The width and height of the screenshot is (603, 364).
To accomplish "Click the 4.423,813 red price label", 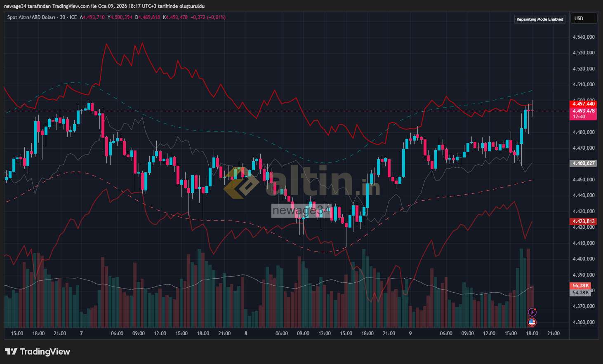I will click(583, 221).
